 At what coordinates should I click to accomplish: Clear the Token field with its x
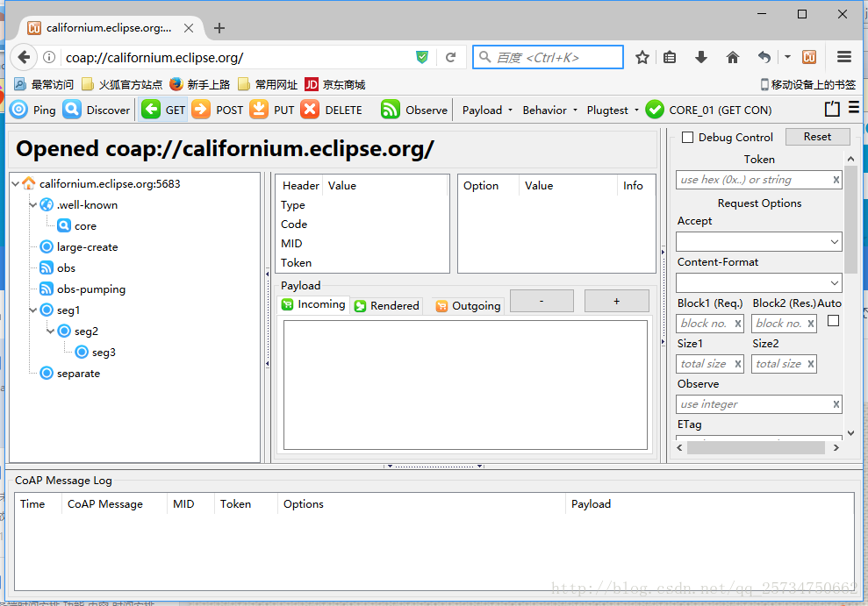coord(836,180)
